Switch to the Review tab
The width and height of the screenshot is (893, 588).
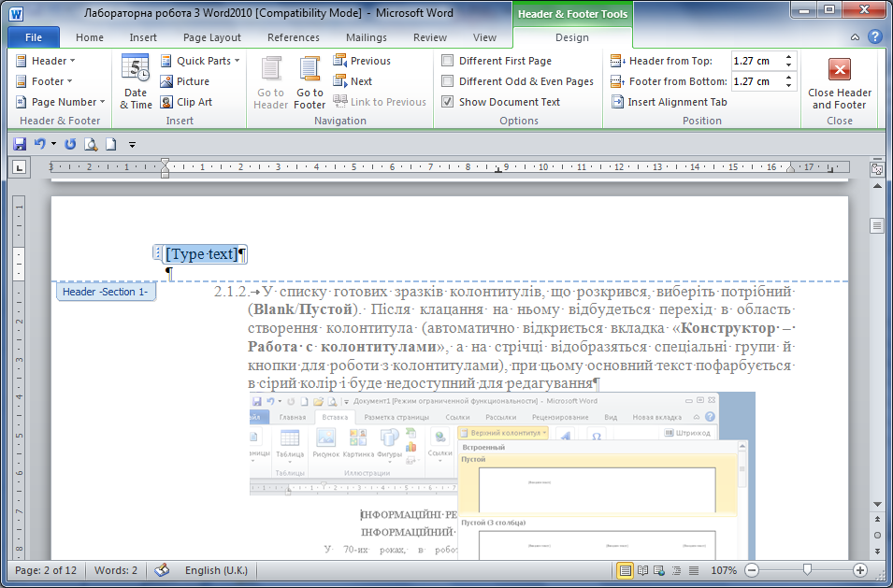[430, 37]
